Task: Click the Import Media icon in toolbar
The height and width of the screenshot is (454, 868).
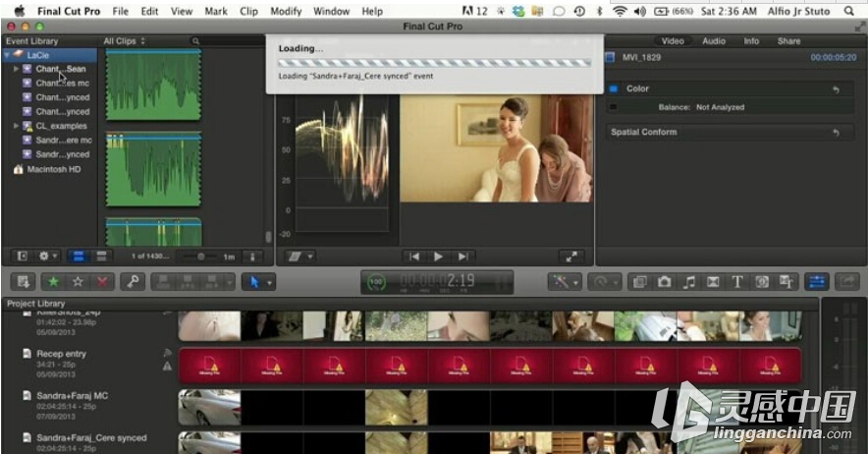Action: tap(23, 282)
